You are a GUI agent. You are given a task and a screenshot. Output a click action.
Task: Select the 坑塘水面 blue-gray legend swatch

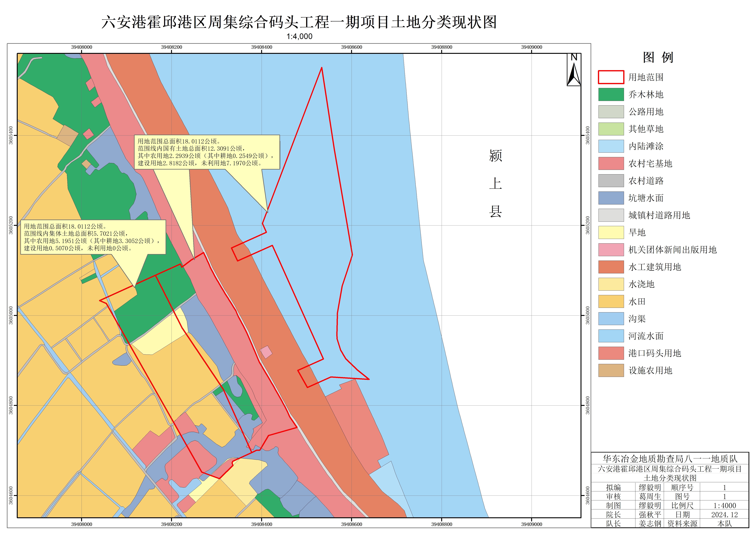click(611, 198)
